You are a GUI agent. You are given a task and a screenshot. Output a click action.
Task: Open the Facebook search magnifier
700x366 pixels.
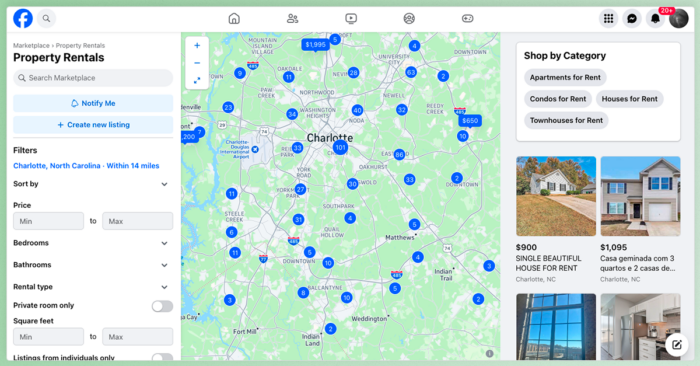tap(46, 19)
